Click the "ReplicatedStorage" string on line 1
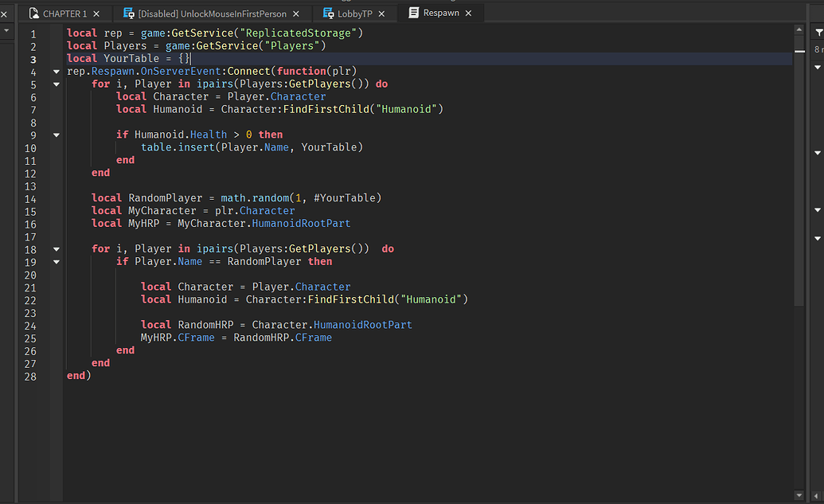Screen dimensions: 824x504 298,33
